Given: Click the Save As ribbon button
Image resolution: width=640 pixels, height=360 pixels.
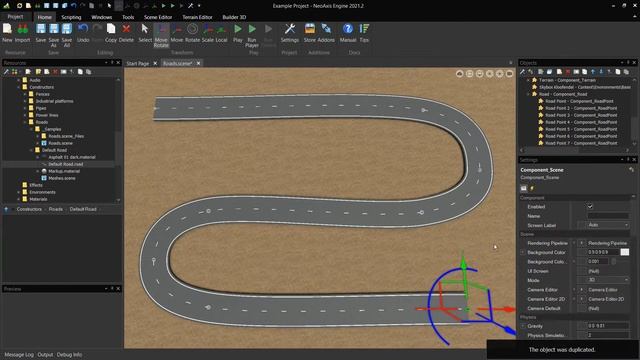Looking at the screenshot, I should (x=54, y=35).
